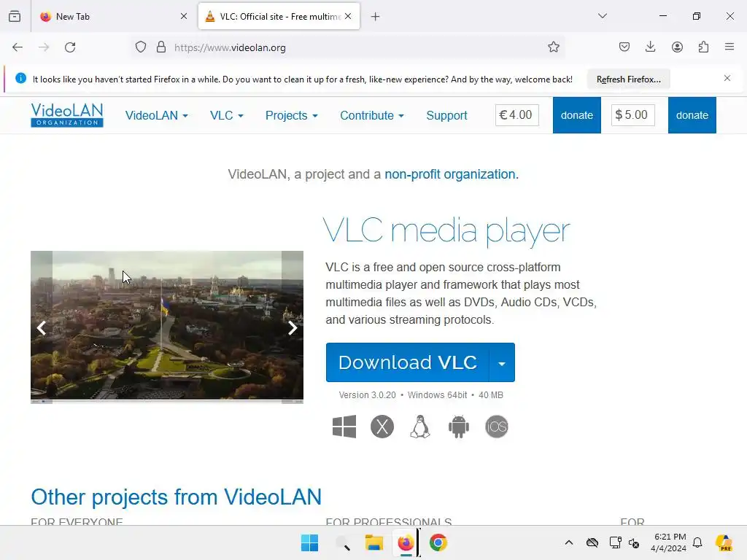Viewport: 747px width, 560px height.
Task: Click donate beside the dollar amount
Action: (x=692, y=115)
